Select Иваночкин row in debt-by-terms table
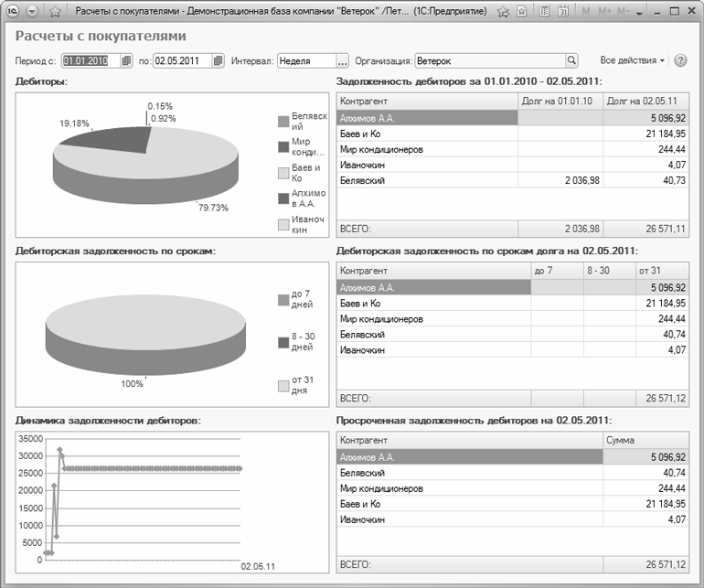Viewport: 704px width, 588px height. (513, 350)
